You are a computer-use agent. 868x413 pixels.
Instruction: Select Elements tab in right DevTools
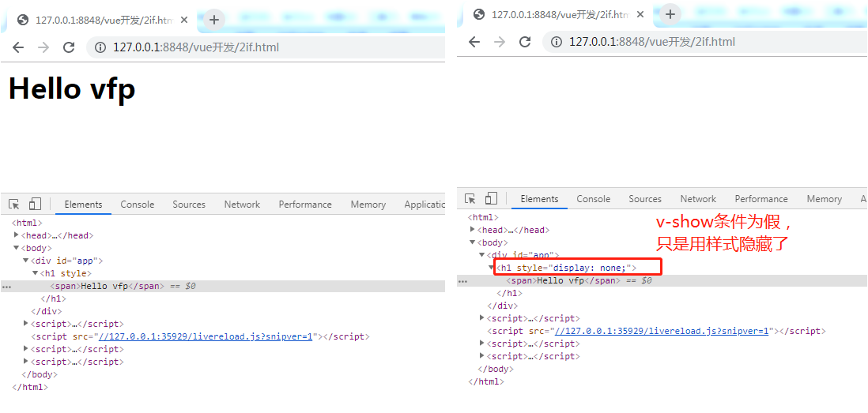pyautogui.click(x=540, y=199)
